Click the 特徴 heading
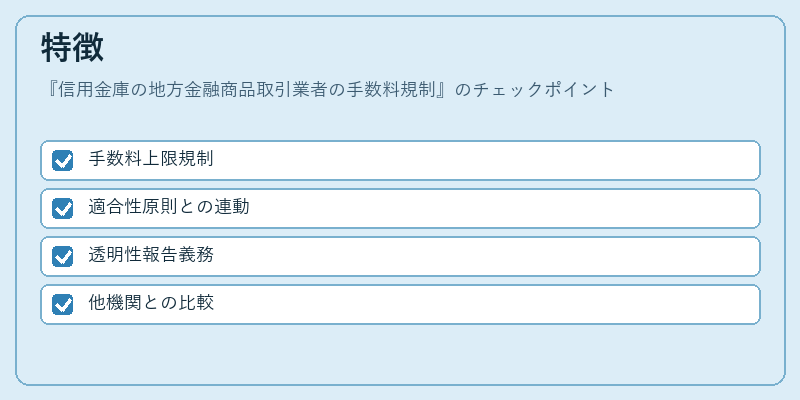800x400 pixels. pyautogui.click(x=72, y=47)
